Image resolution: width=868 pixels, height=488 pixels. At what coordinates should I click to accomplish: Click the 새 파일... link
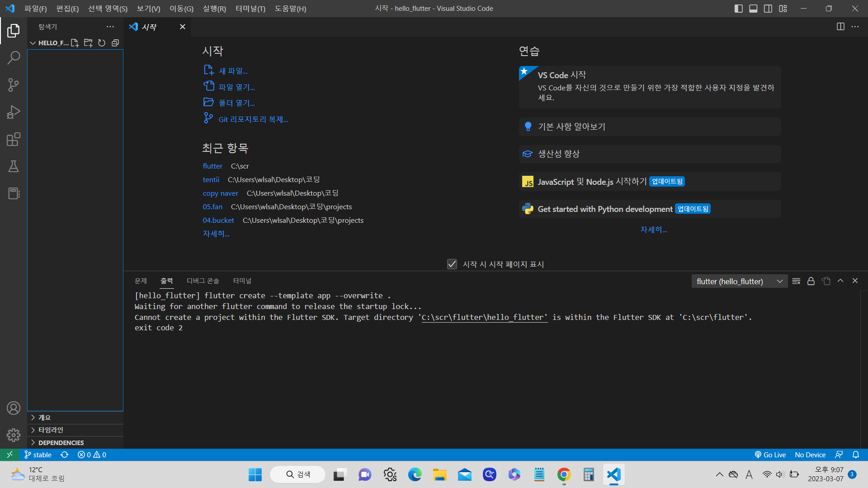[x=233, y=71]
